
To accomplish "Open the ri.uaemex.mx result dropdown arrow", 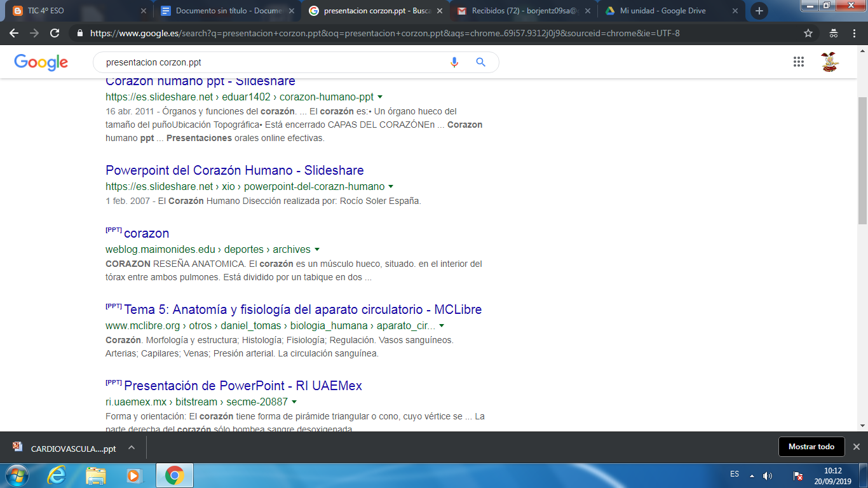I will point(294,402).
